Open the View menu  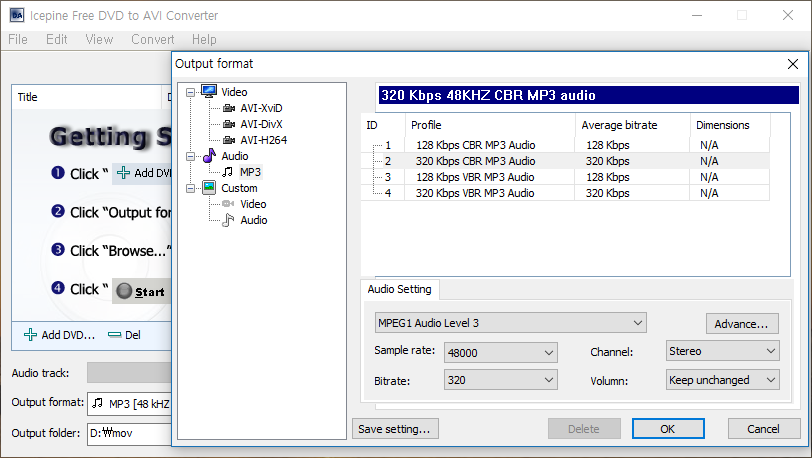99,39
